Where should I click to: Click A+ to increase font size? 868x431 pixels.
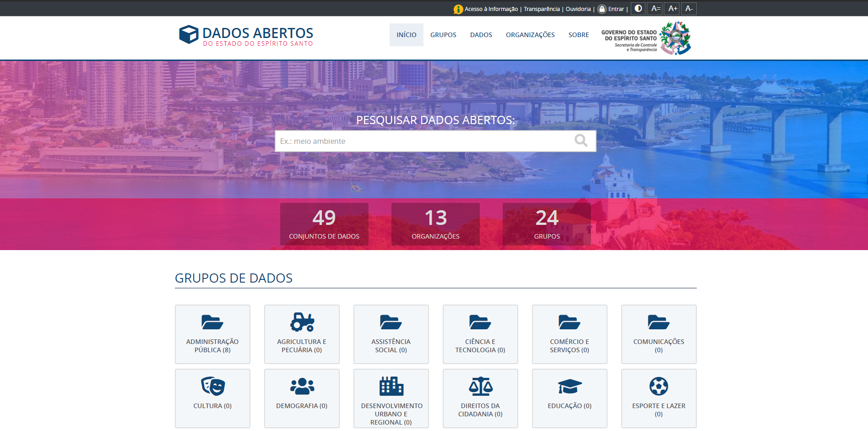672,8
